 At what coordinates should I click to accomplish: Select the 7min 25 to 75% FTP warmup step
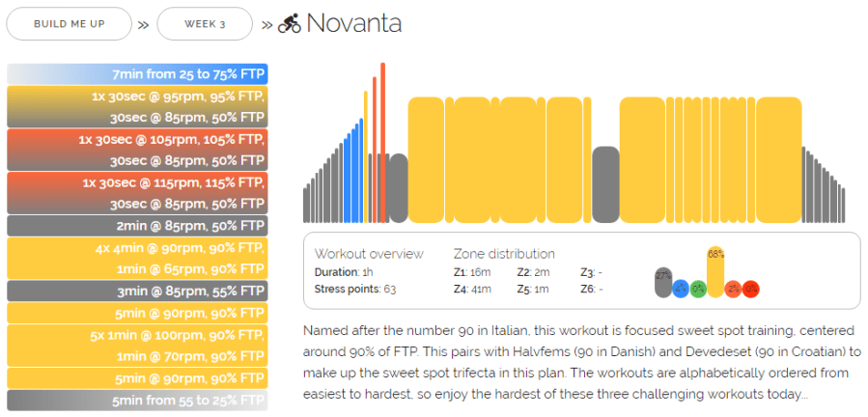point(136,74)
